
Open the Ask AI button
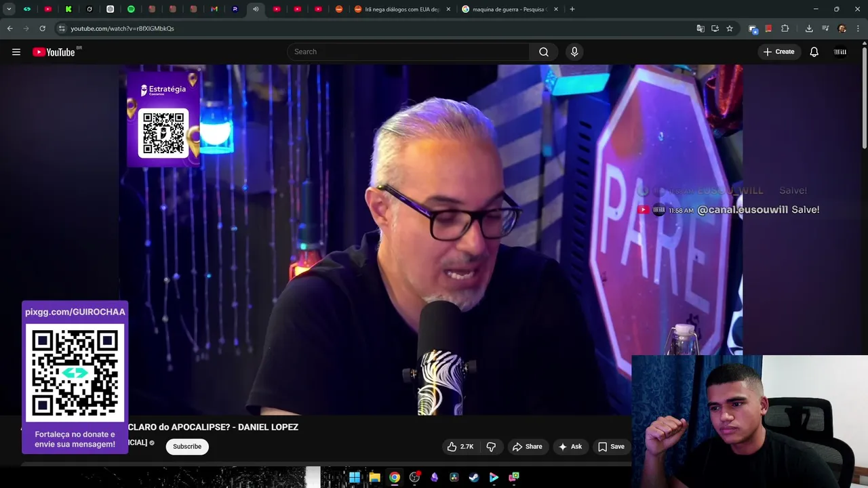tap(570, 447)
